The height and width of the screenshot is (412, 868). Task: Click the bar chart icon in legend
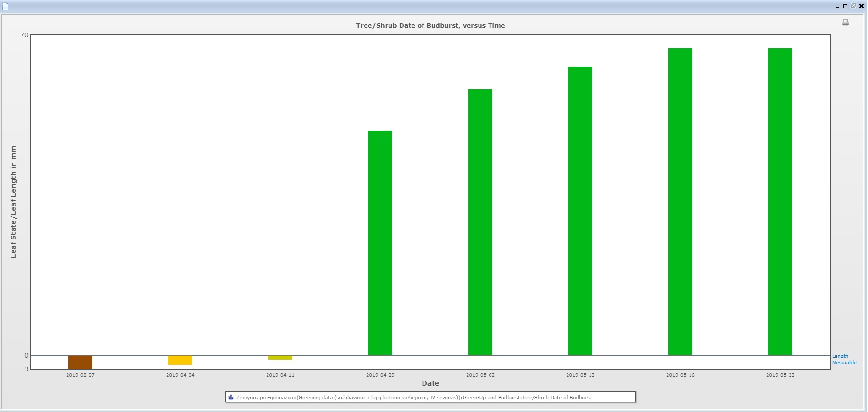pos(231,397)
